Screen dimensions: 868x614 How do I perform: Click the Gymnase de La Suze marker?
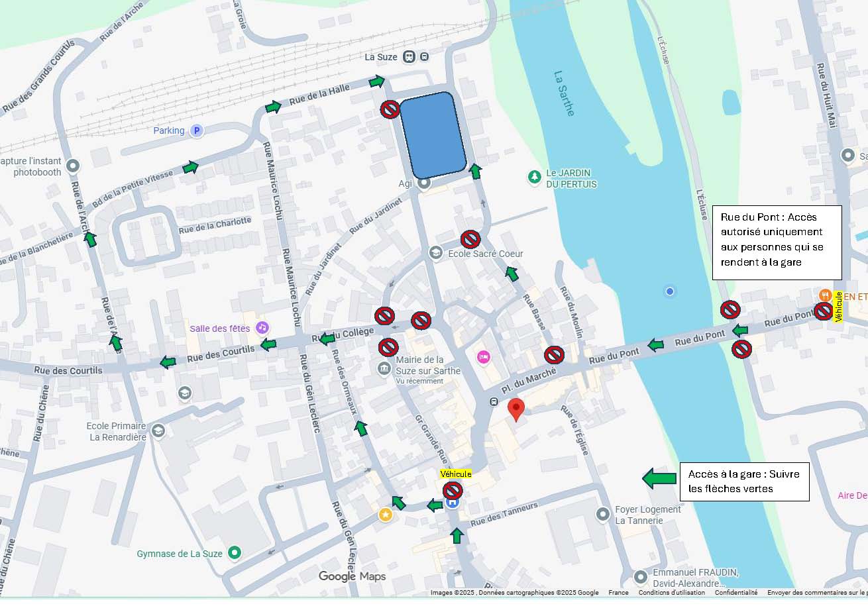(x=234, y=552)
